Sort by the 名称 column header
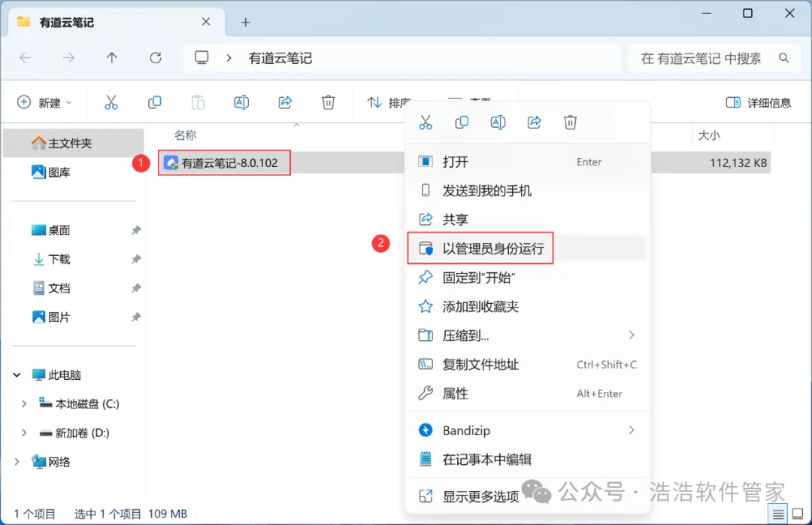 pyautogui.click(x=185, y=135)
